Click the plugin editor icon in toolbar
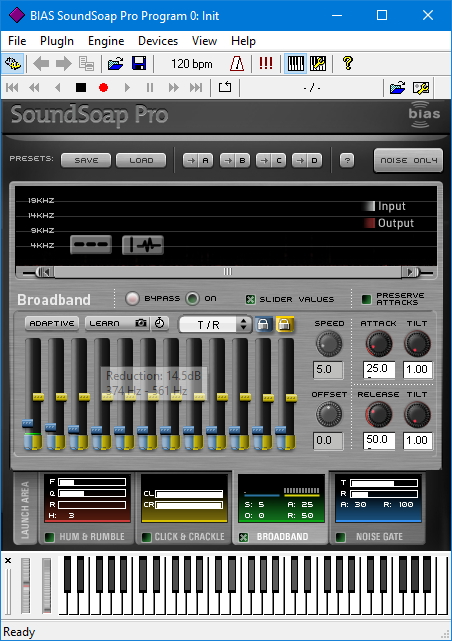452x641 pixels. [13, 64]
